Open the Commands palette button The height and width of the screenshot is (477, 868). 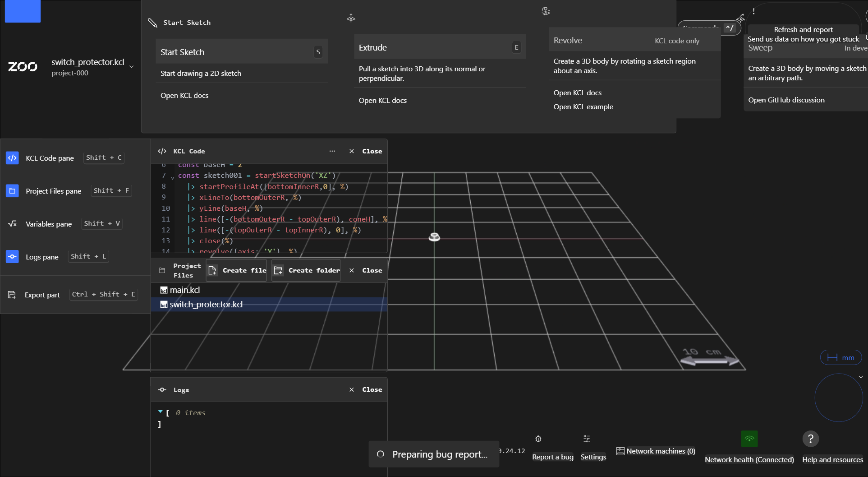click(x=709, y=28)
